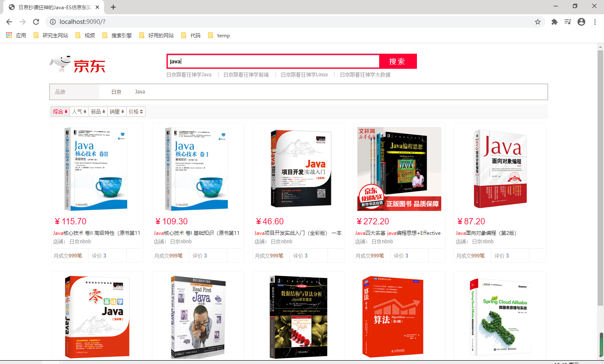Click the title Java四大名著 java编程思想
Viewport: 604px width, 364px height.
tap(398, 233)
